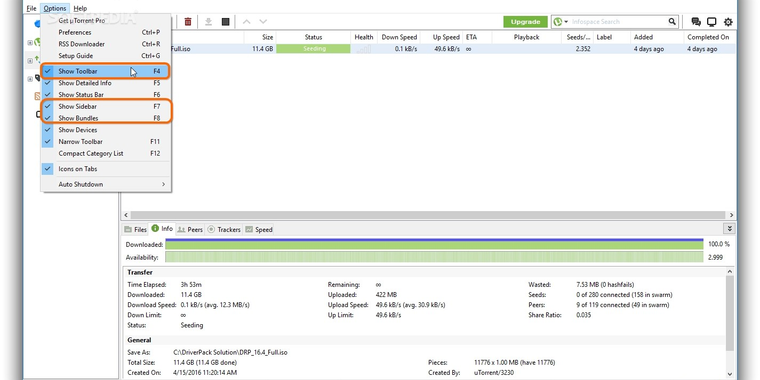
Task: Close the Options menu from menu bar
Action: tap(55, 8)
